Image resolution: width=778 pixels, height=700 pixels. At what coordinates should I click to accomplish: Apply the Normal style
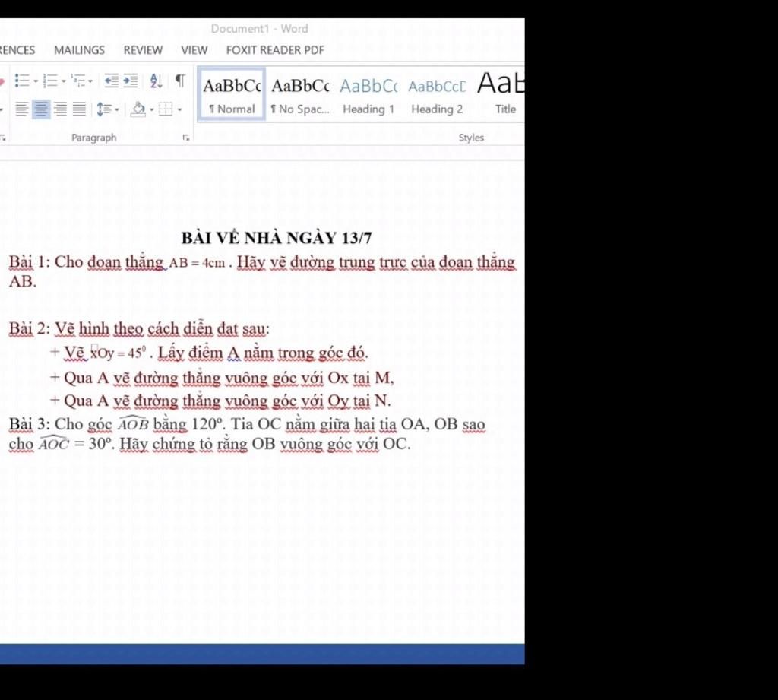tap(232, 95)
